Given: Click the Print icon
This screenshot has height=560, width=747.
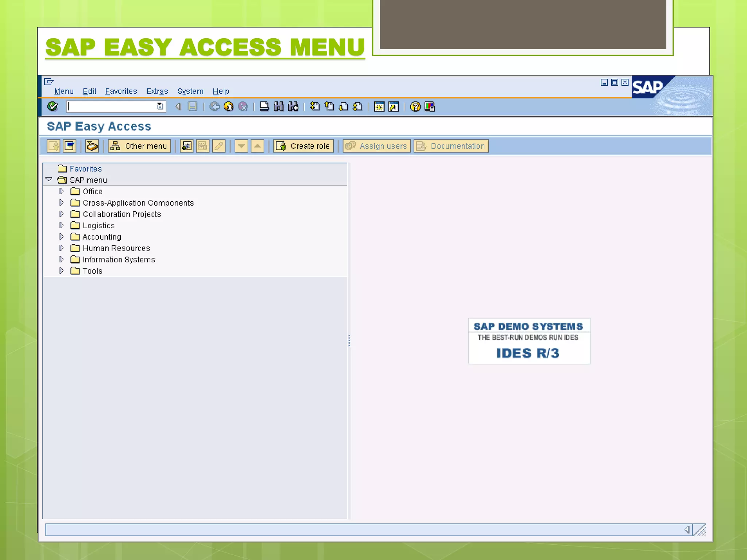Looking at the screenshot, I should click(x=264, y=106).
